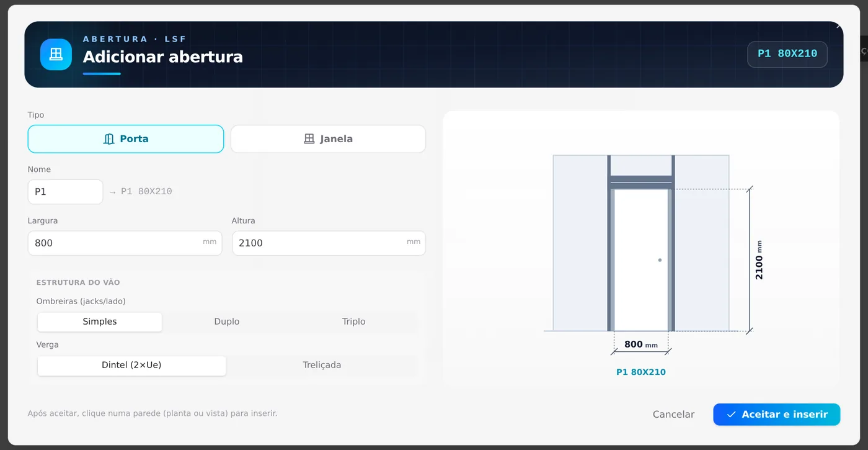The width and height of the screenshot is (868, 450).
Task: Select Dintel (2×Ue) verga type
Action: pyautogui.click(x=131, y=365)
